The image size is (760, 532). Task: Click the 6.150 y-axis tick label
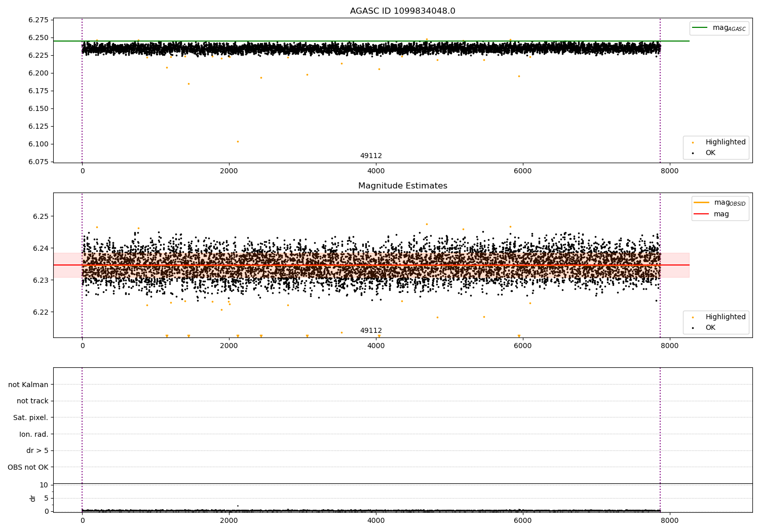pos(39,109)
